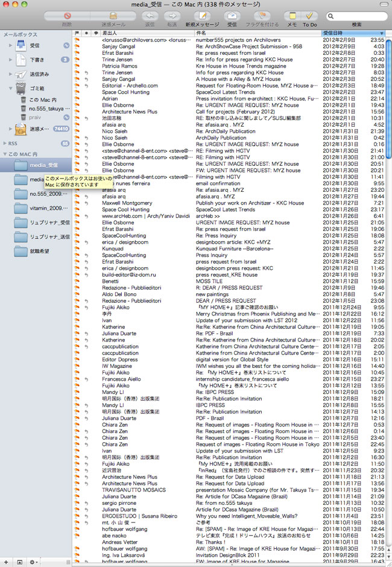This screenshot has height=567, width=392.
Task: Expand the 迷惑メール disclosure triangle
Action: tap(10, 128)
